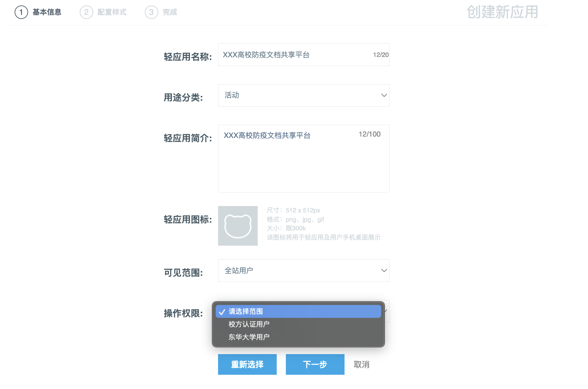Click the 格式：png、jpg、gif hint text
Viewport: 588px width, 389px height.
tap(295, 220)
